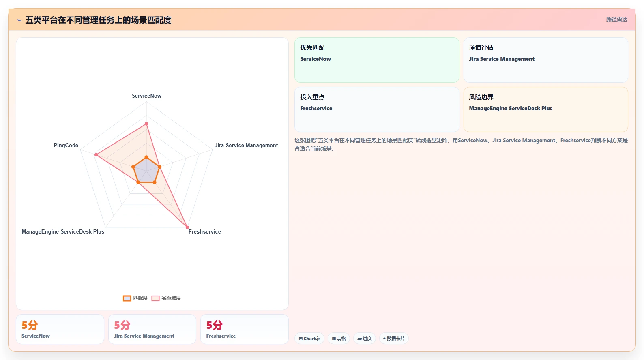
Task: Click the orange 匹配度 point on ServiceNow axis
Action: 146,157
